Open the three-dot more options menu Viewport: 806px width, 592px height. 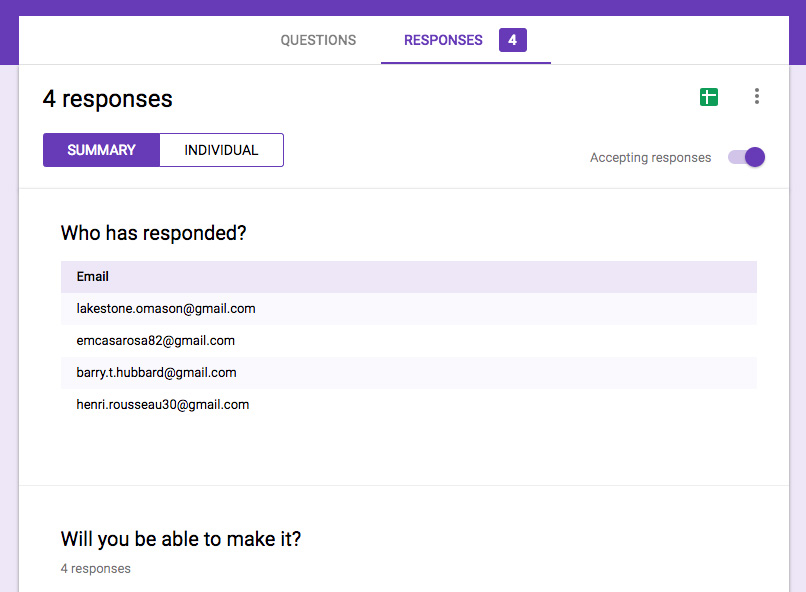coord(757,96)
